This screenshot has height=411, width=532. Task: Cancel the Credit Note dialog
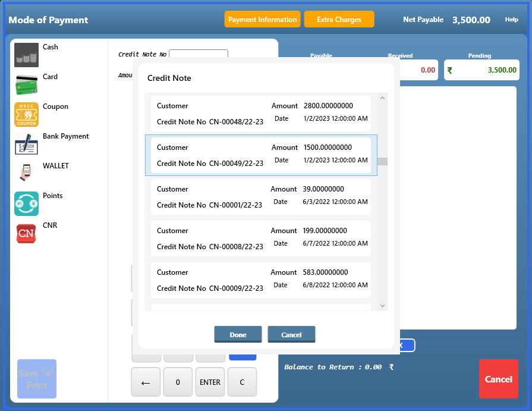[291, 335]
